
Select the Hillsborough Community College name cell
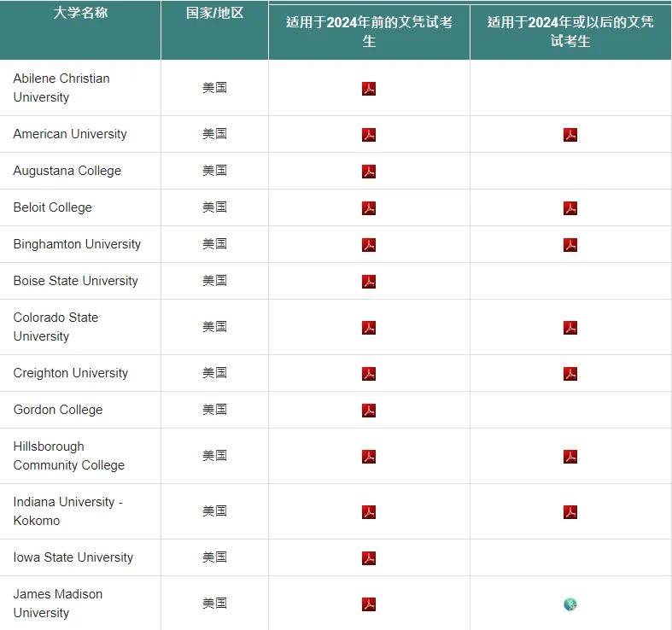[80, 456]
